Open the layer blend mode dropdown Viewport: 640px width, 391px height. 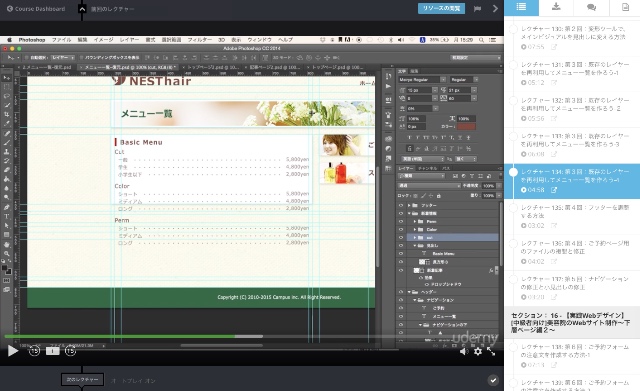click(429, 186)
